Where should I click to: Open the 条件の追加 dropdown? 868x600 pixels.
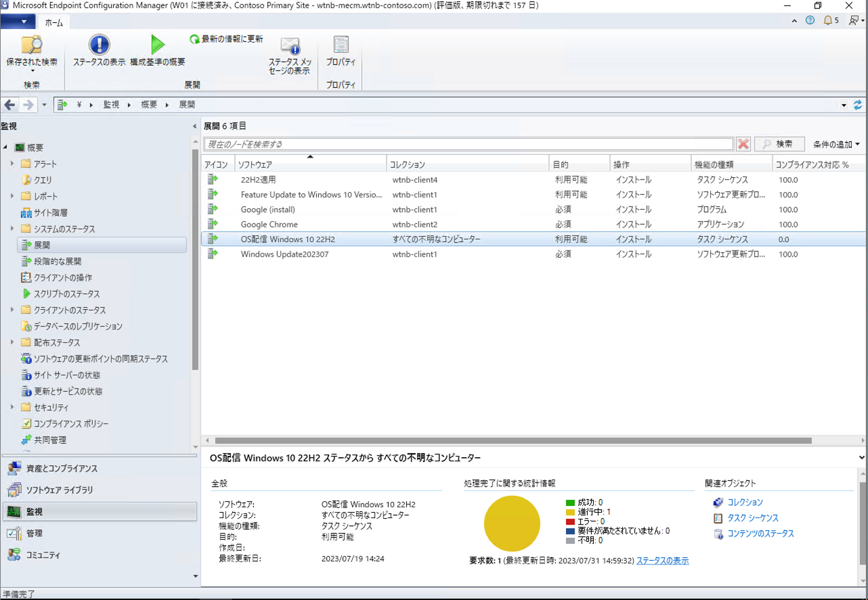[x=836, y=145]
